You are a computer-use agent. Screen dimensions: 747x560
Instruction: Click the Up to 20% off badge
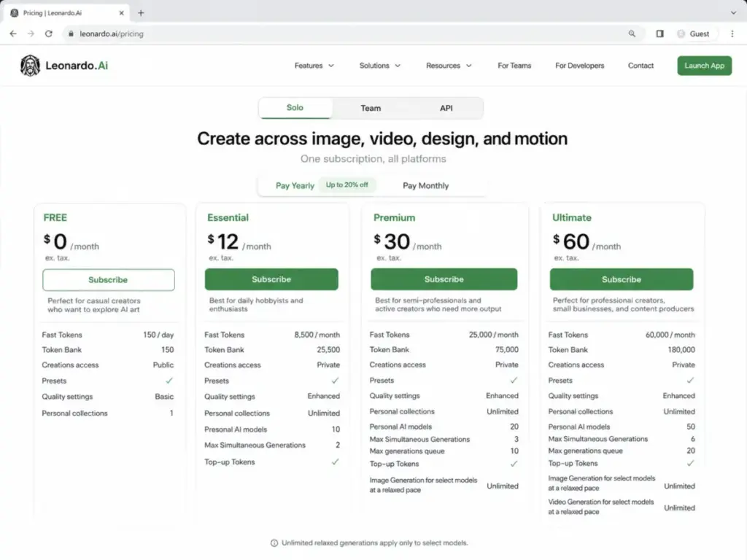click(x=347, y=184)
